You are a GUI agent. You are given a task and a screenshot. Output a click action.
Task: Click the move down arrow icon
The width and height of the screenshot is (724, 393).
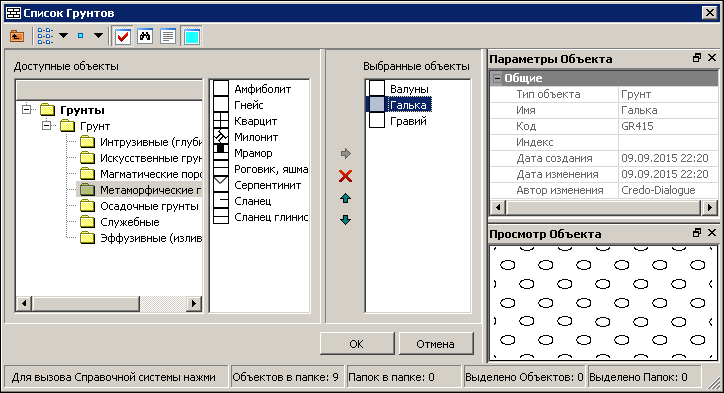click(x=345, y=220)
